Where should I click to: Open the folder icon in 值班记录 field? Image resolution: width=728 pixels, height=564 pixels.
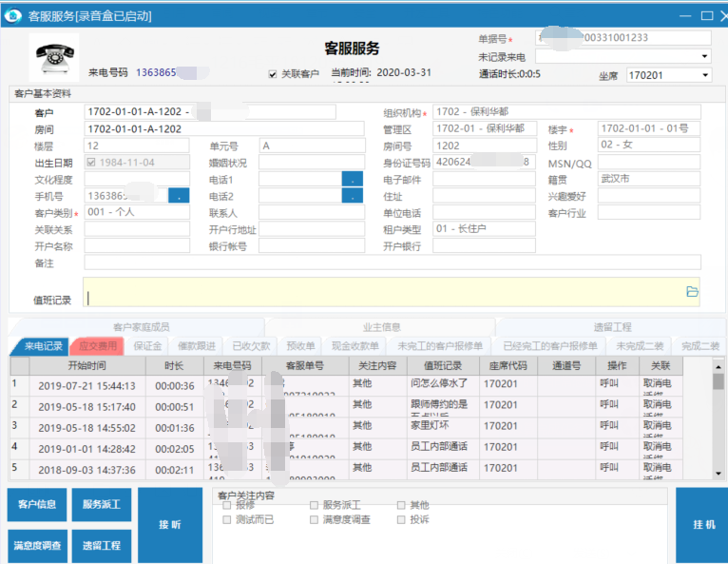tap(692, 291)
